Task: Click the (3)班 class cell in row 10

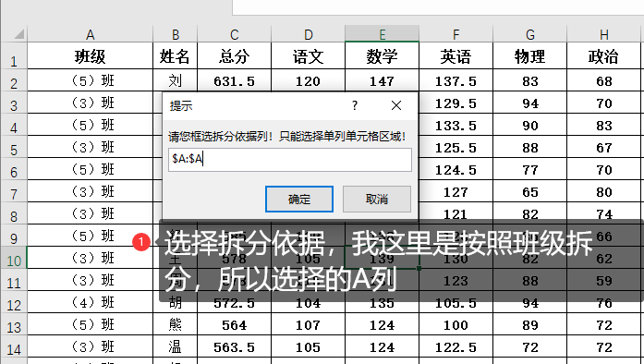Action: (x=91, y=259)
